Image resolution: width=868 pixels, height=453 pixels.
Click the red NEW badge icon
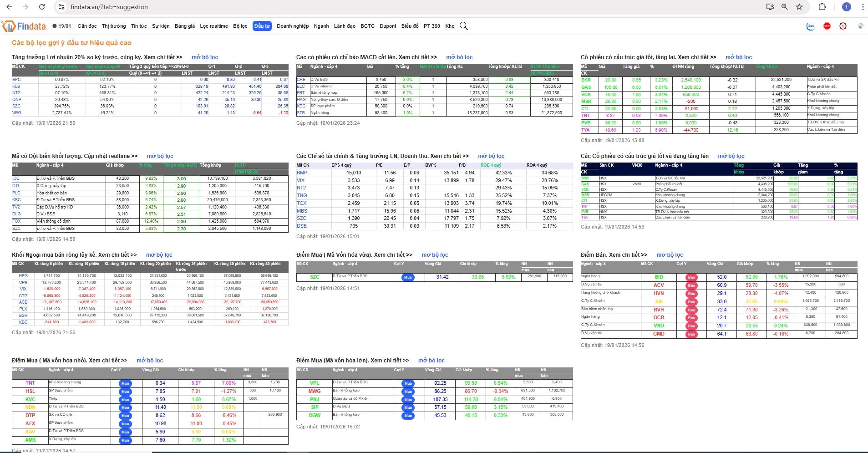[x=827, y=26]
